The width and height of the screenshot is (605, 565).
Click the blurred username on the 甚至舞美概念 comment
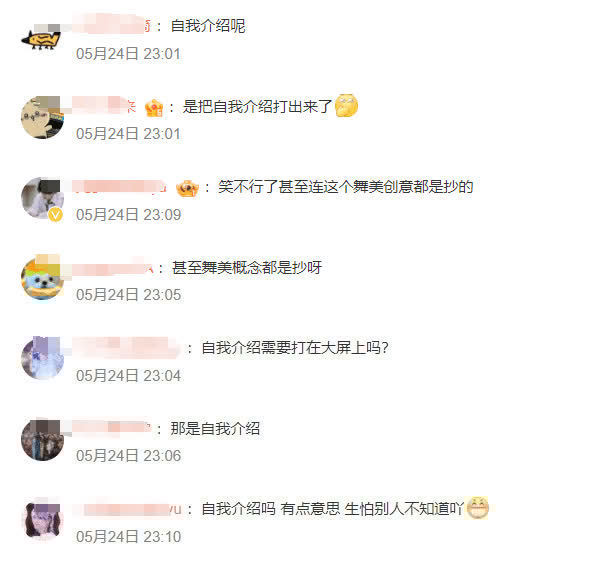click(113, 267)
